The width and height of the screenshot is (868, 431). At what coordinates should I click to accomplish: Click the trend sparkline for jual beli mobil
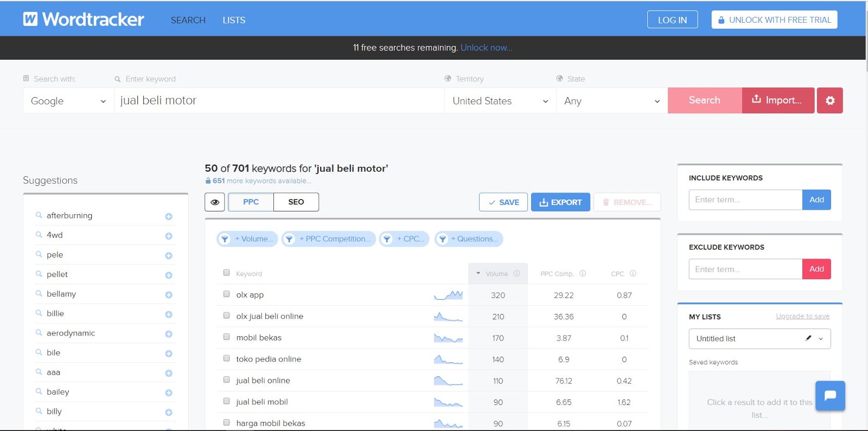[x=448, y=402]
